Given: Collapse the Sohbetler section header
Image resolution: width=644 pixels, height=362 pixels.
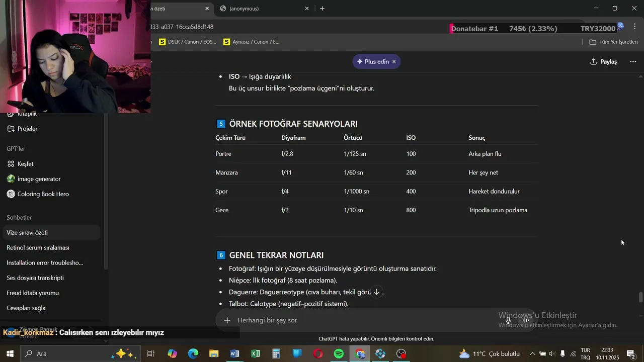Looking at the screenshot, I should click(x=19, y=218).
